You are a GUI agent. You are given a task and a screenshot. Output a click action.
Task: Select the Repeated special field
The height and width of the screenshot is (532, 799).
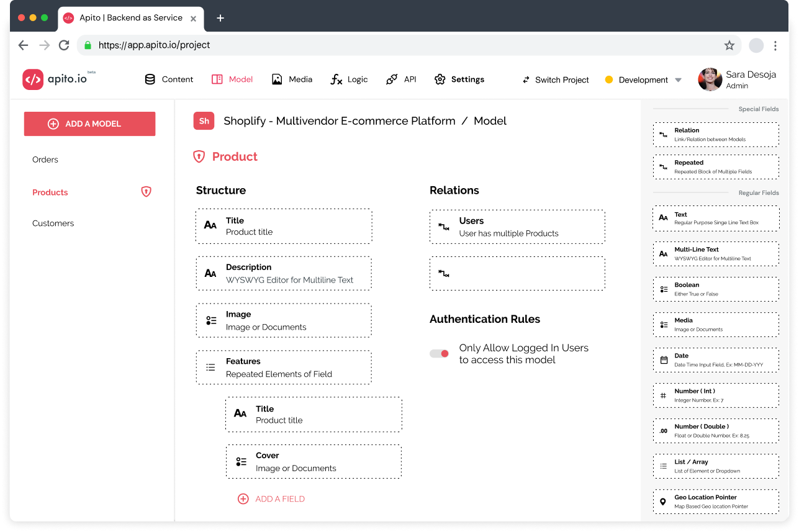(x=716, y=167)
